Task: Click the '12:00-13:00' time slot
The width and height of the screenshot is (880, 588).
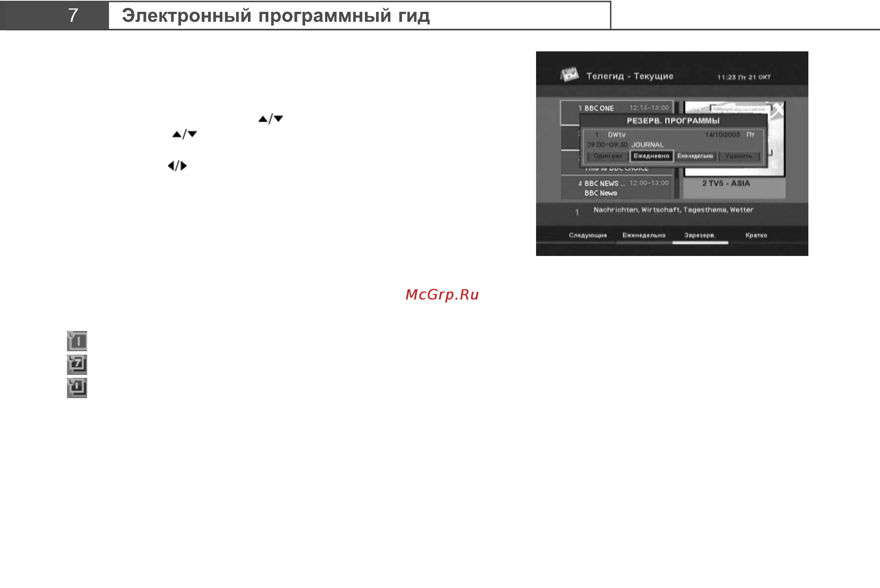Action: coord(649,183)
